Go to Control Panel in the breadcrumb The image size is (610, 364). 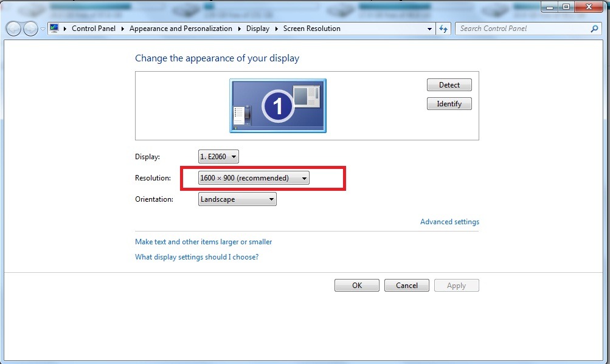(x=93, y=29)
